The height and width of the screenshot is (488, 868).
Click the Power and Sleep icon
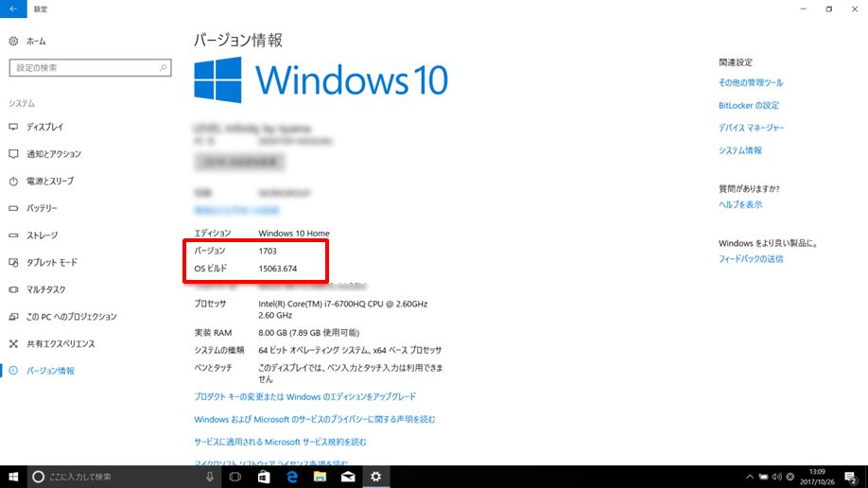[x=13, y=182]
